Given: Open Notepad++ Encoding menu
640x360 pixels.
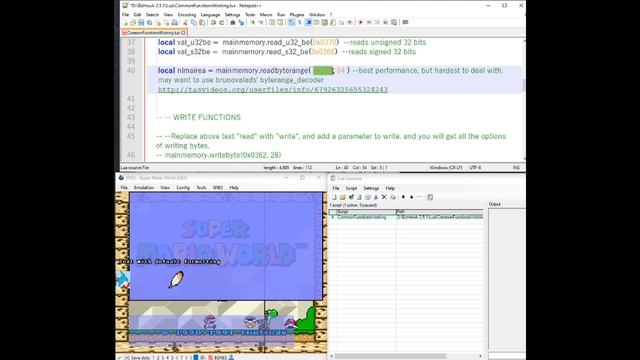Looking at the screenshot, I should [x=187, y=15].
